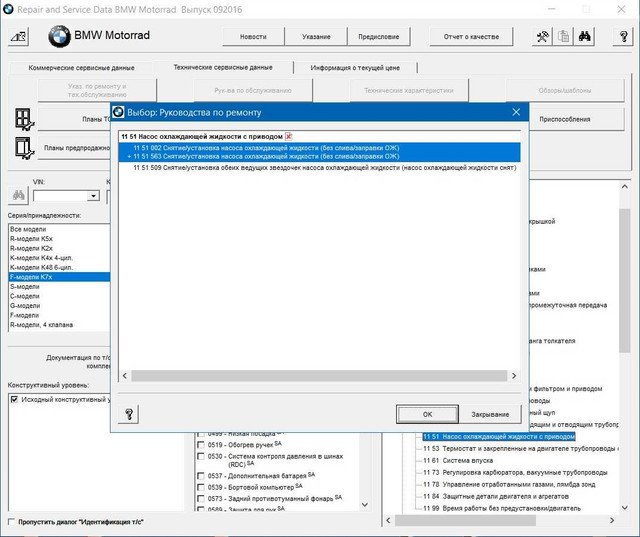
Task: Click the copy documents toolbar icon
Action: pos(564,37)
